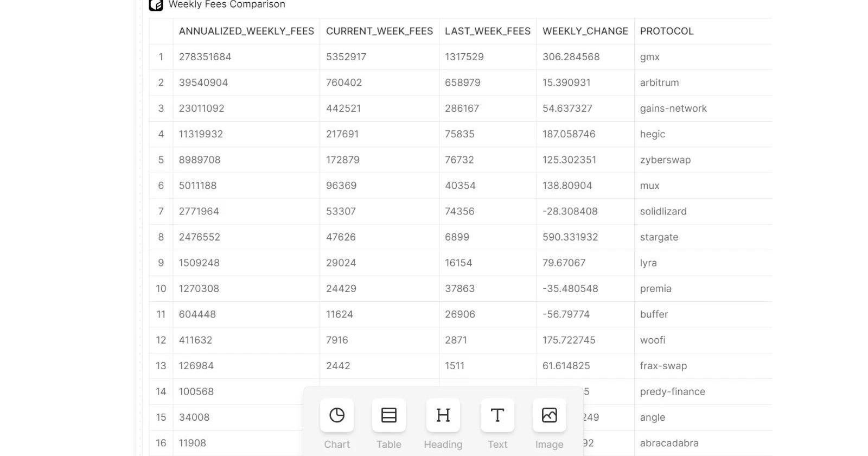Select the PROTOCOL column header
This screenshot has height=456, width=868.
667,31
